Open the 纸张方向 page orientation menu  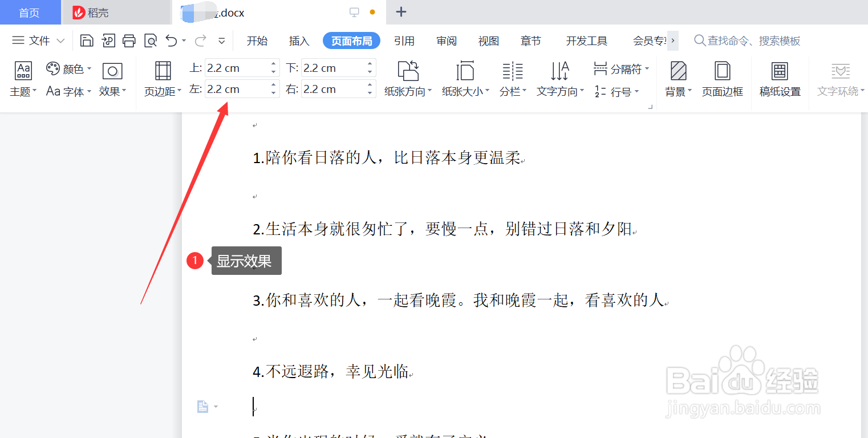(408, 79)
